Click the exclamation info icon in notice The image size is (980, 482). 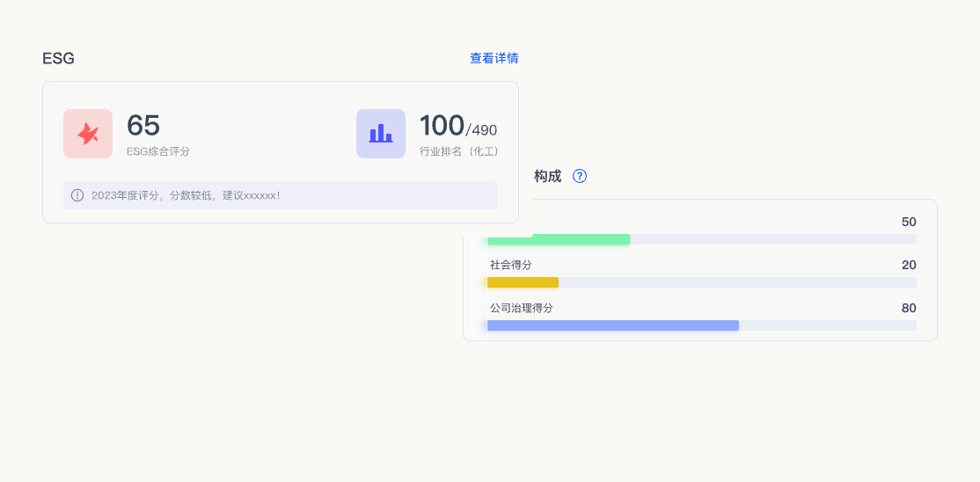tap(77, 195)
